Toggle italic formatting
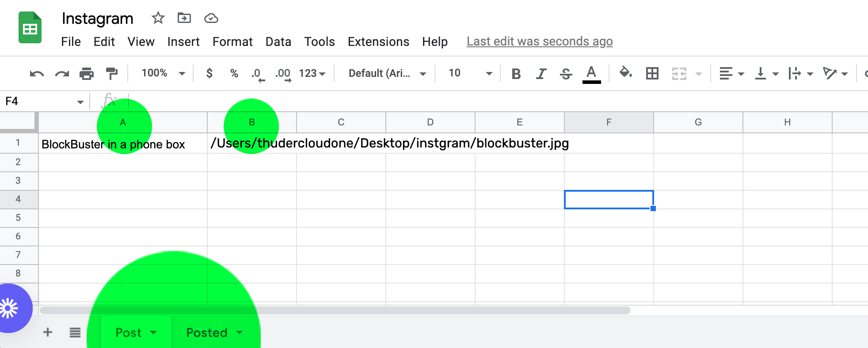868x348 pixels. tap(541, 73)
